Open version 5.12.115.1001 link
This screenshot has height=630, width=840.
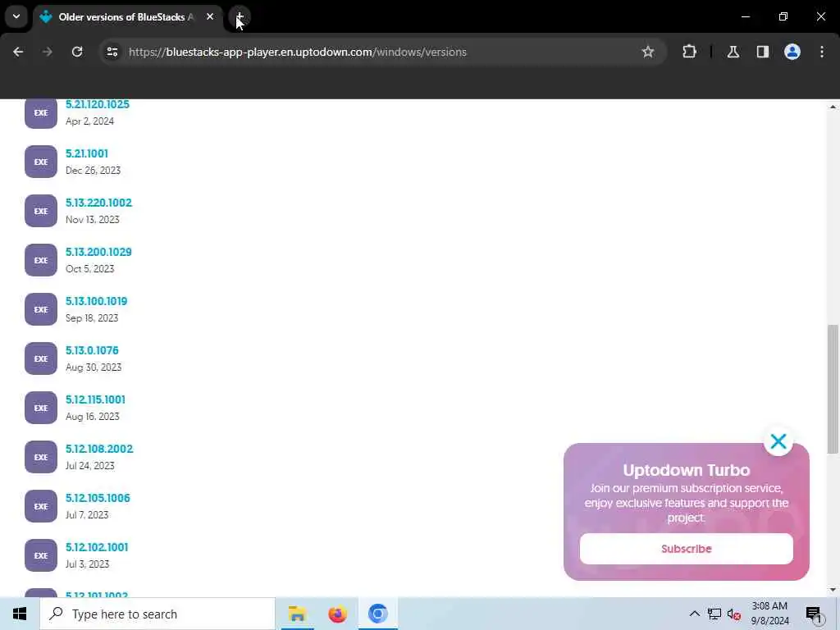(x=95, y=400)
